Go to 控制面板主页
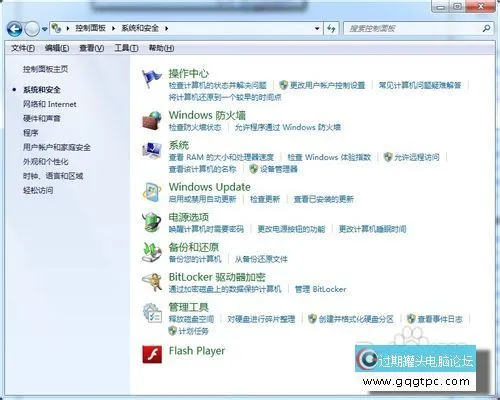Screen dimensions: 500x400 point(45,69)
